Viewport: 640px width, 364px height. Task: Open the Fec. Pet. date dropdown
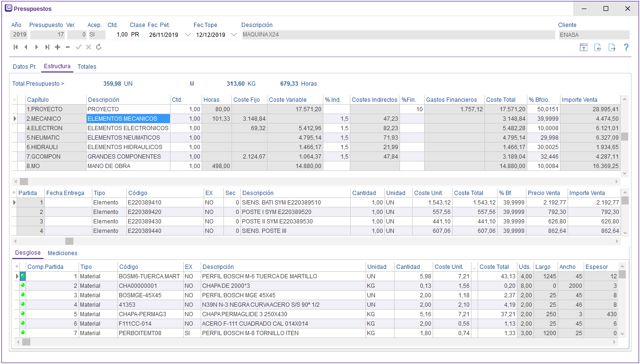[187, 35]
